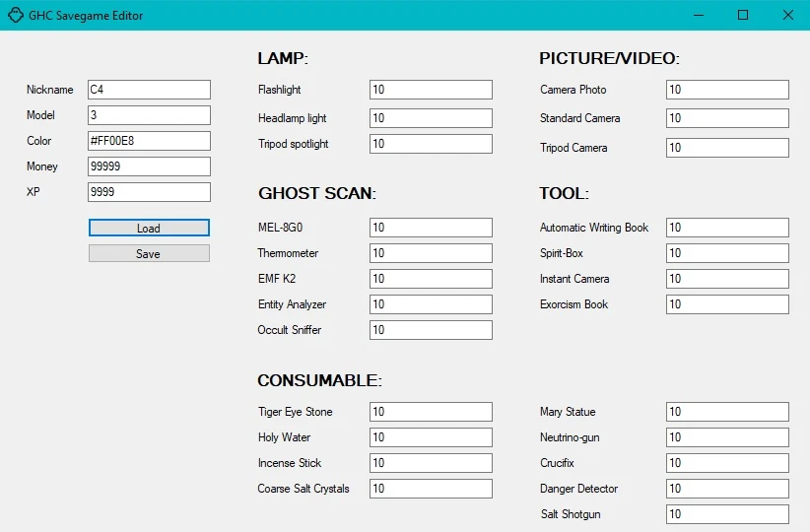810x532 pixels.
Task: Edit the Occult Sniffer quantity field
Action: coord(431,330)
